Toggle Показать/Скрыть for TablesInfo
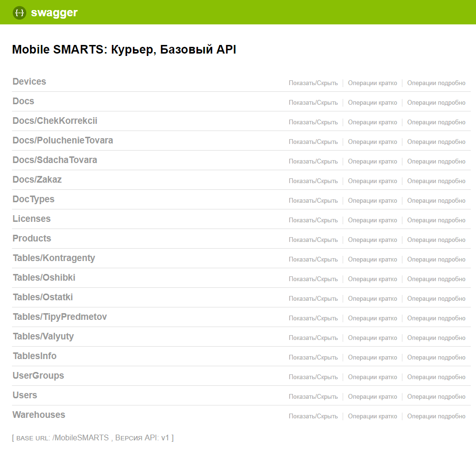Screen dimensions: 476x459 [x=314, y=357]
